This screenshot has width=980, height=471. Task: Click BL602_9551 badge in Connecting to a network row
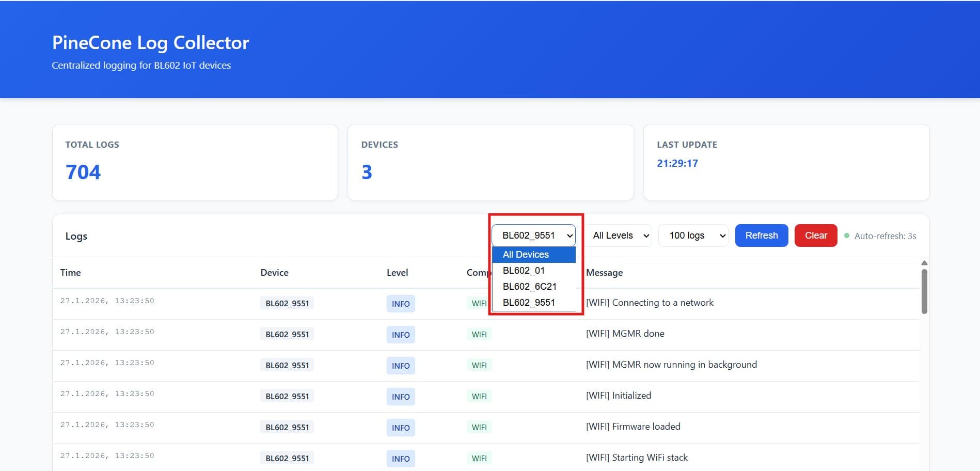287,304
